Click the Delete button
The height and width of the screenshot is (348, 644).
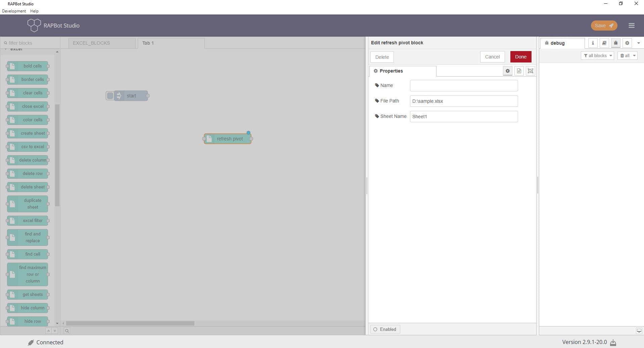pos(382,57)
